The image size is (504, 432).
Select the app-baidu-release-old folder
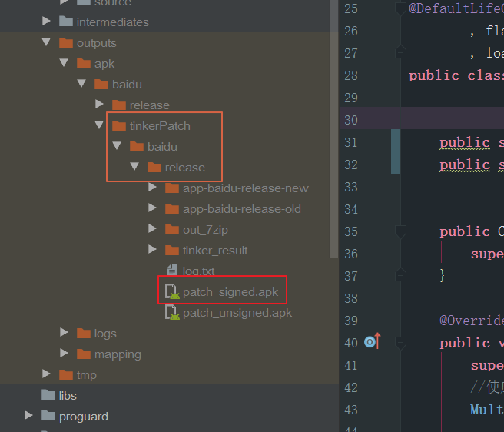[241, 209]
